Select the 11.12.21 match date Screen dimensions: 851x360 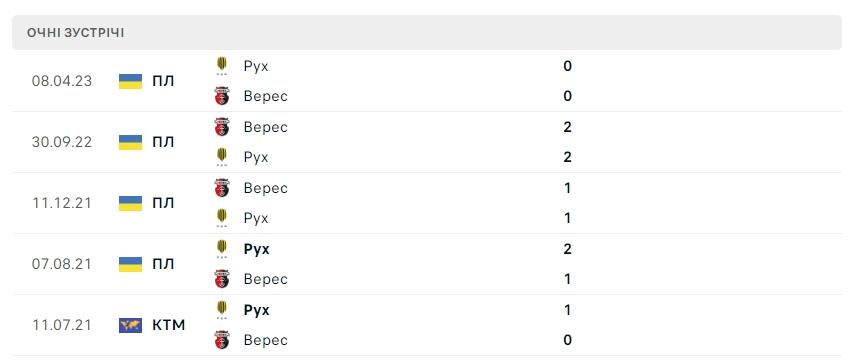coord(62,203)
